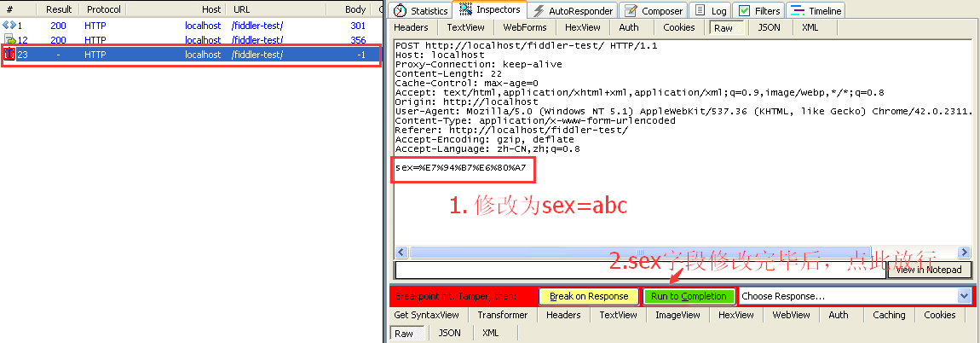Select the request Headers inspector tab
Viewport: 980px width, 343px height.
point(412,27)
